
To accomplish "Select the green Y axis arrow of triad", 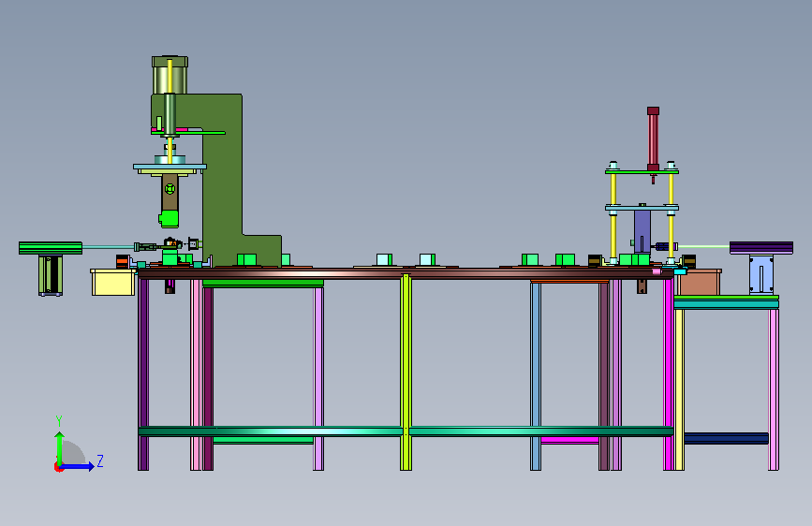I will 59,448.
